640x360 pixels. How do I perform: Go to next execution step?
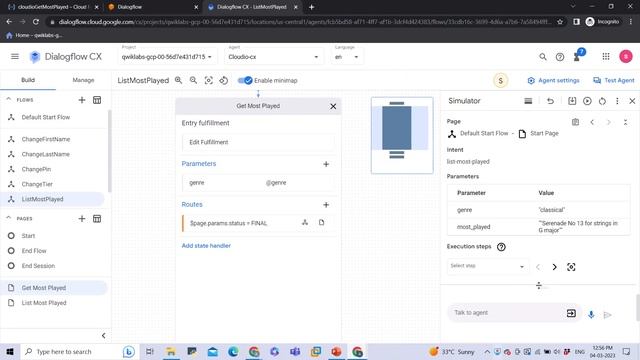click(x=554, y=267)
